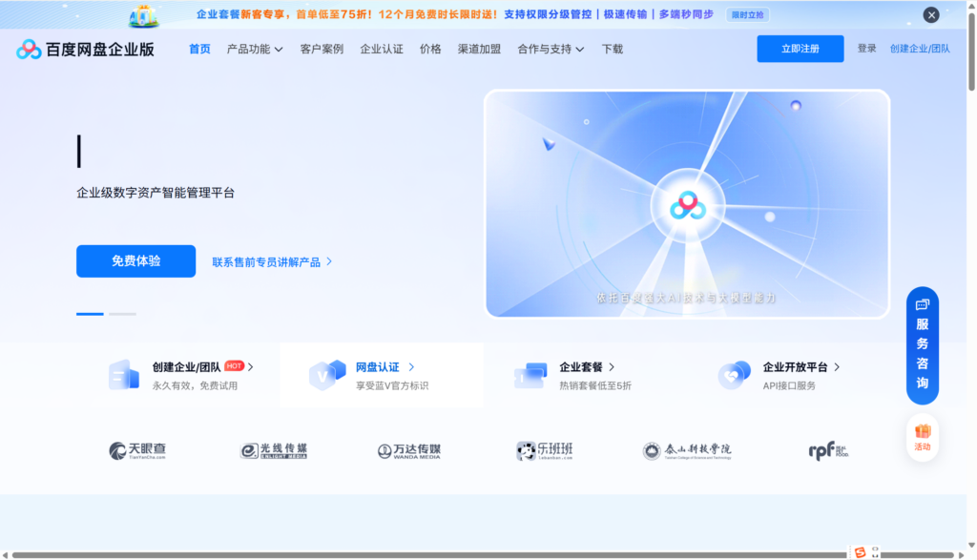The height and width of the screenshot is (560, 977).
Task: Select the second carousel indicator bar
Action: [x=120, y=313]
